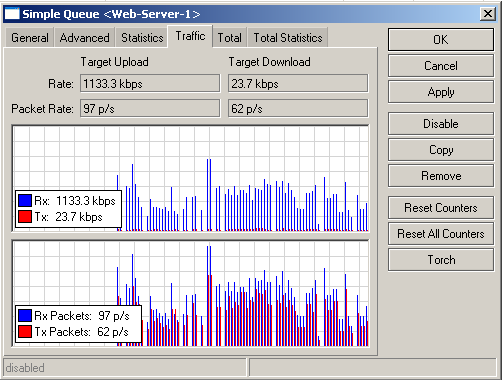The image size is (502, 380).
Task: Reset Counters for this queue
Action: click(441, 208)
